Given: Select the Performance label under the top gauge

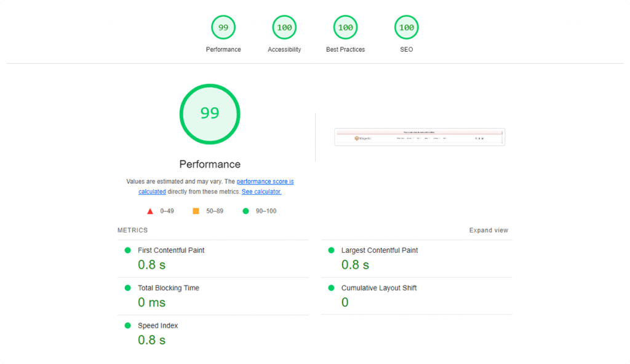Looking at the screenshot, I should click(223, 49).
